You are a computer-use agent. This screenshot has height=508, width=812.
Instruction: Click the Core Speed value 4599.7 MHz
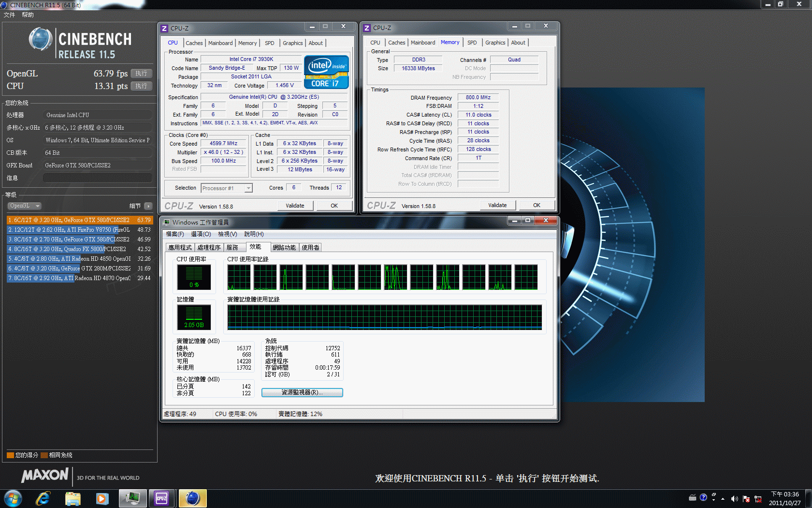click(224, 144)
